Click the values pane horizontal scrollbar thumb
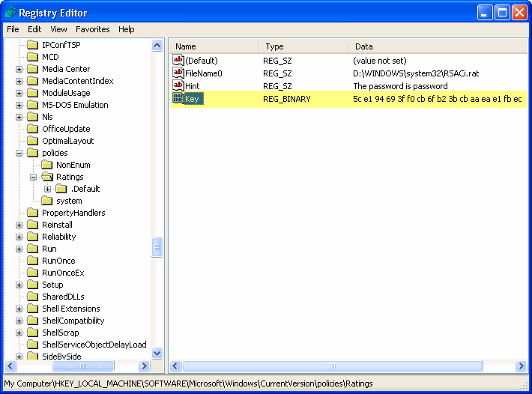The height and width of the screenshot is (394, 532). click(x=333, y=366)
